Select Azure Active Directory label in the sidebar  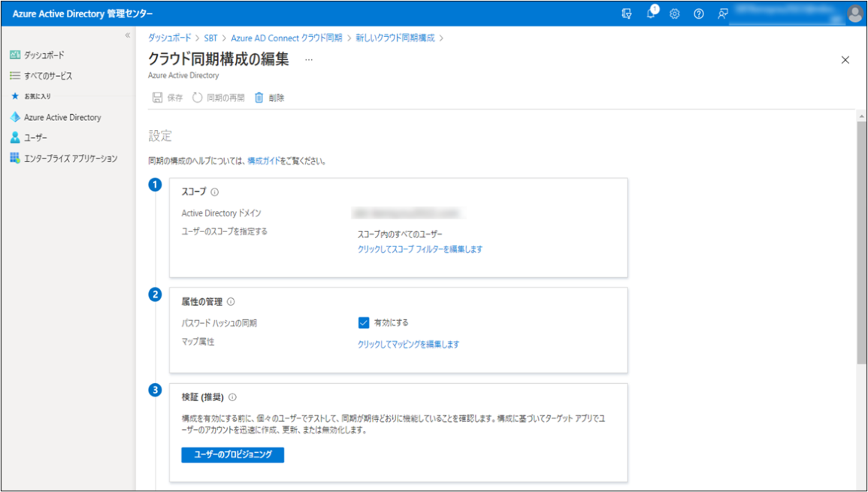pos(62,117)
